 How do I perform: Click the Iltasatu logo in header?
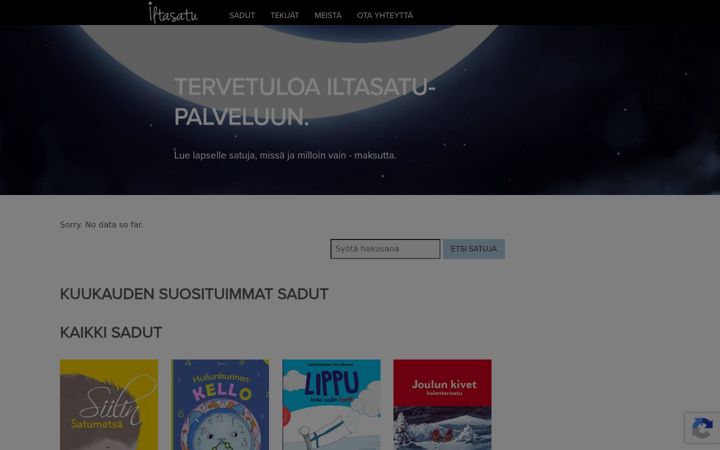click(x=173, y=13)
